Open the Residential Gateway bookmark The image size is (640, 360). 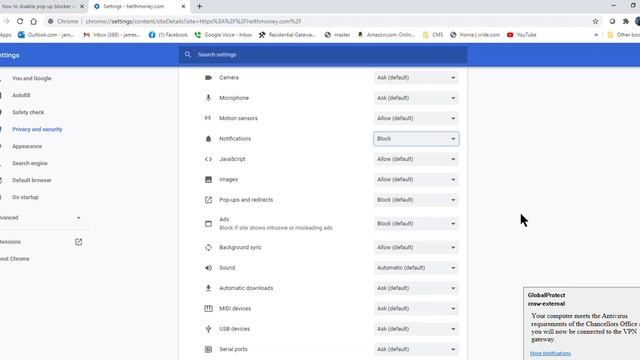pos(287,35)
